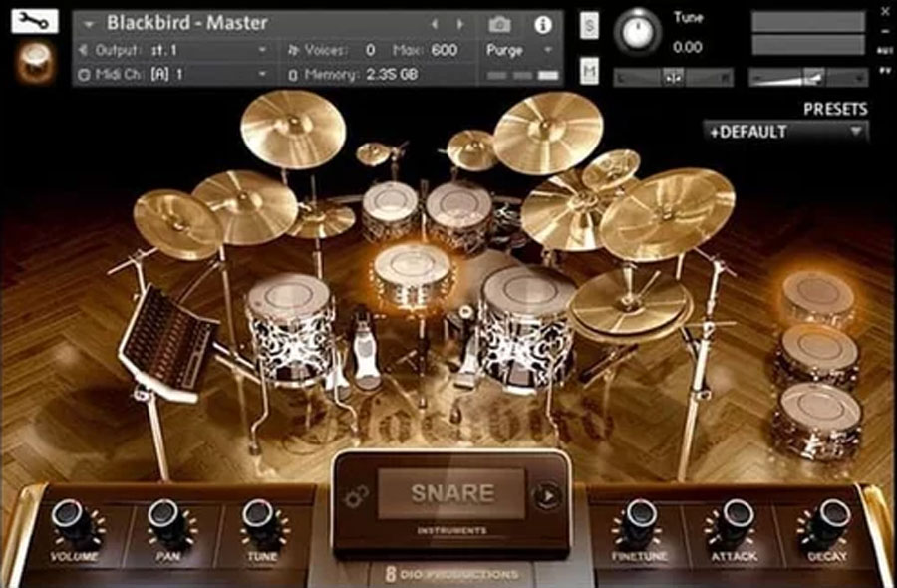Select the right rack tom above the snare
This screenshot has height=588, width=897.
click(458, 214)
